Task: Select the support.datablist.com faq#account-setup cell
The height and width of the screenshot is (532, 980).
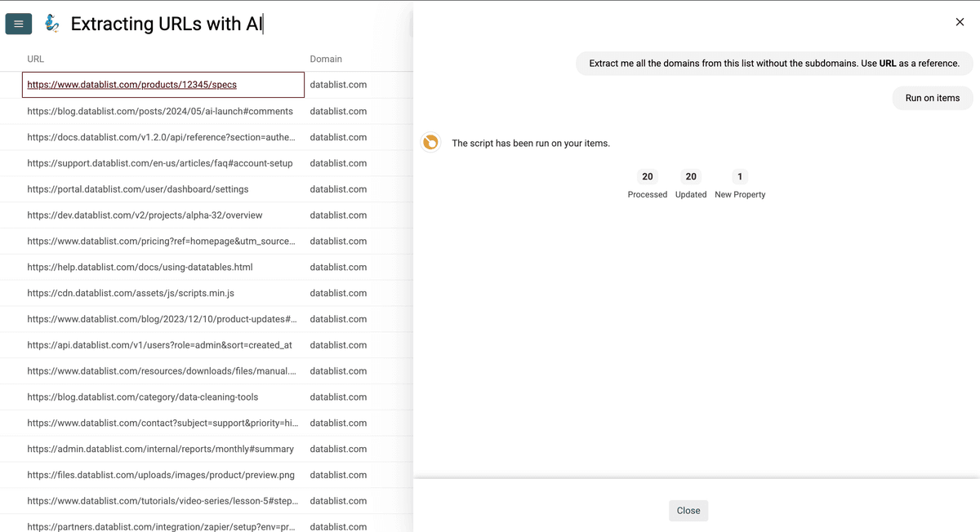Action: coord(163,163)
